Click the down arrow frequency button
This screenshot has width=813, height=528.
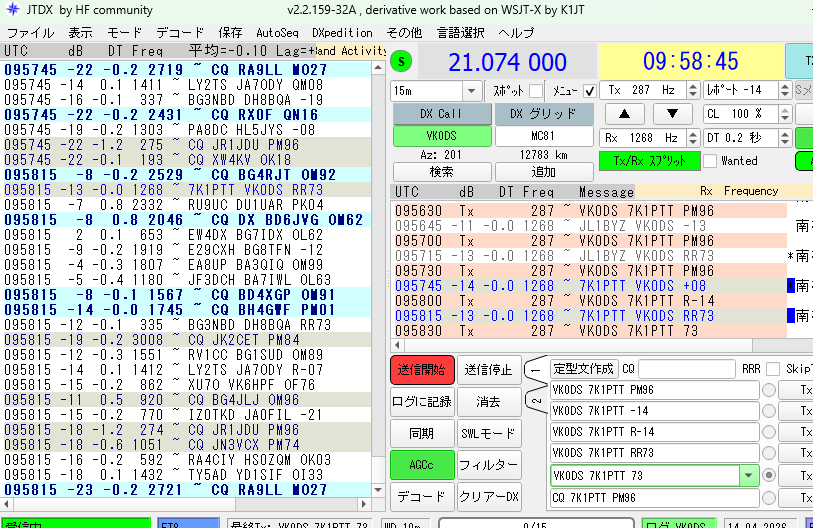(x=672, y=114)
